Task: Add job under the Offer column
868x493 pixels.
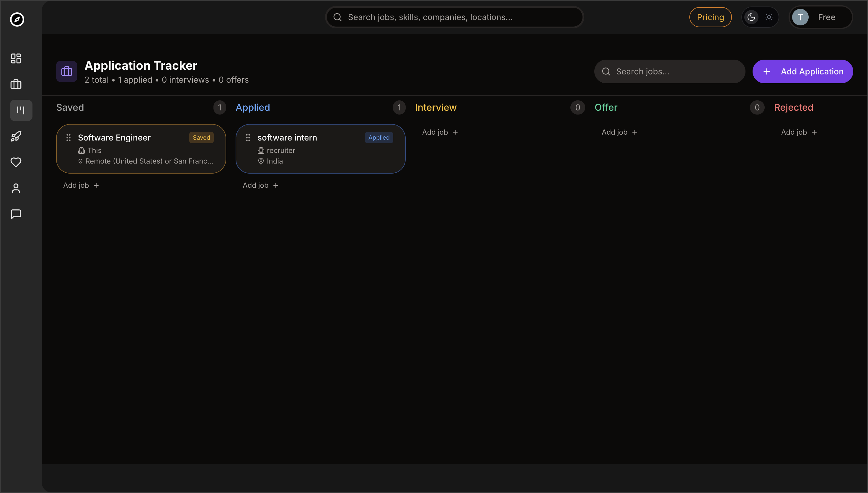Action: pyautogui.click(x=619, y=132)
